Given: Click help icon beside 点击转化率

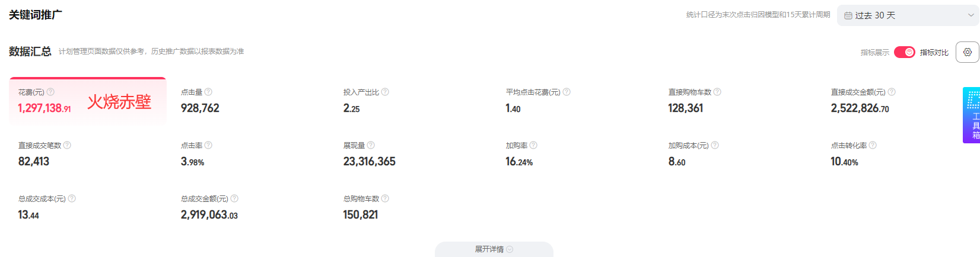Looking at the screenshot, I should 873,145.
